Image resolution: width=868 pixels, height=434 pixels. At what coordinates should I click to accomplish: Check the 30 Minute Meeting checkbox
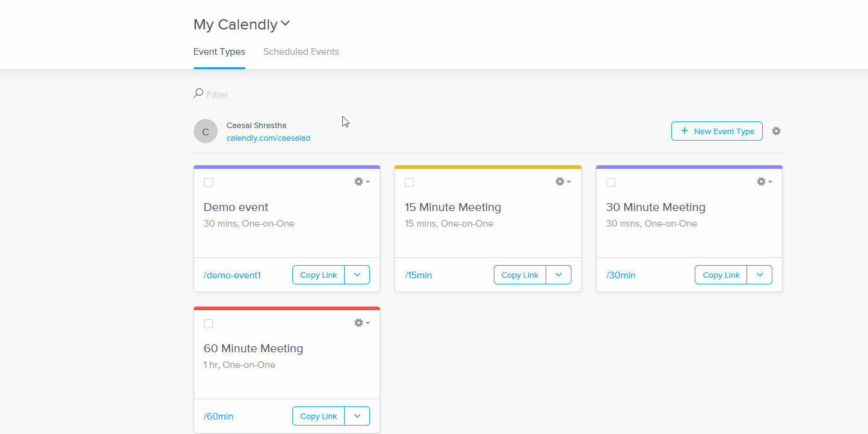tap(611, 182)
